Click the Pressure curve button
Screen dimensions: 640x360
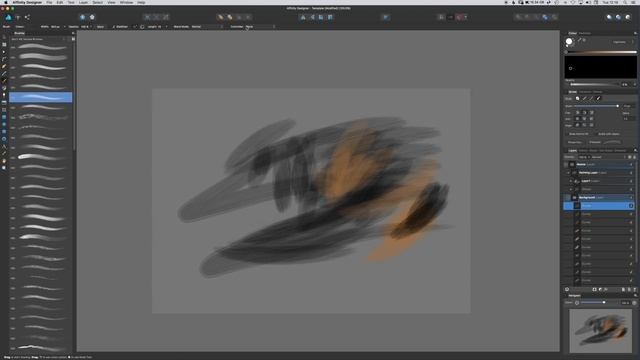[612, 142]
